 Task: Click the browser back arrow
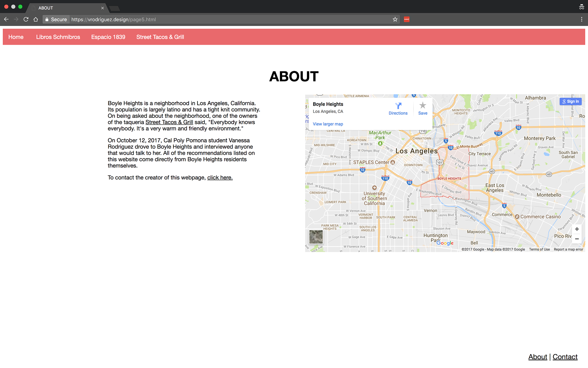pos(6,19)
